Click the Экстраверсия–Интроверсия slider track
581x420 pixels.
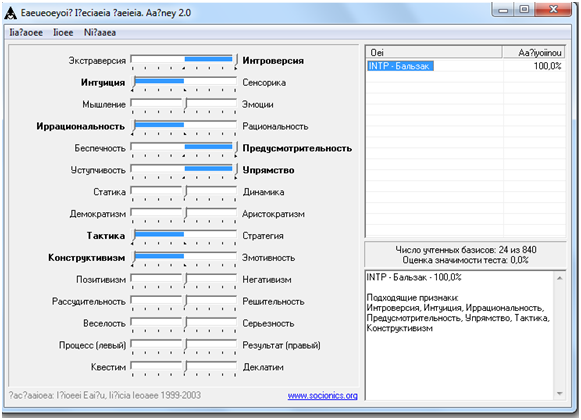pyautogui.click(x=184, y=59)
